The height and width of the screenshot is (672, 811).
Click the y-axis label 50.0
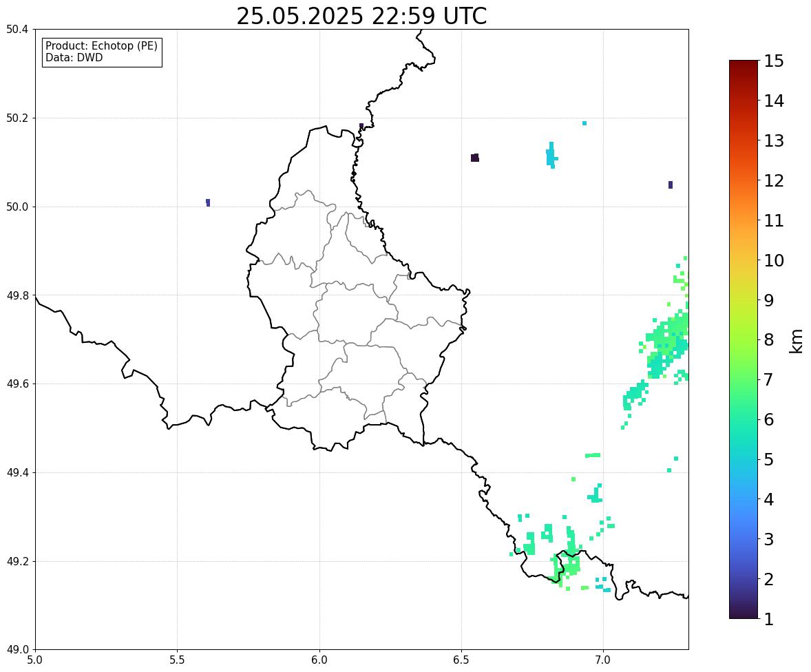tap(17, 207)
